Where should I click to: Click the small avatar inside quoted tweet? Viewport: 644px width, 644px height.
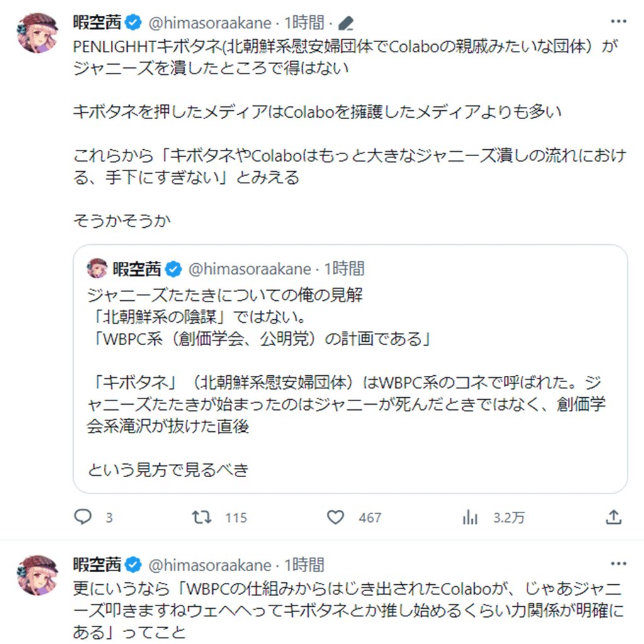97,269
